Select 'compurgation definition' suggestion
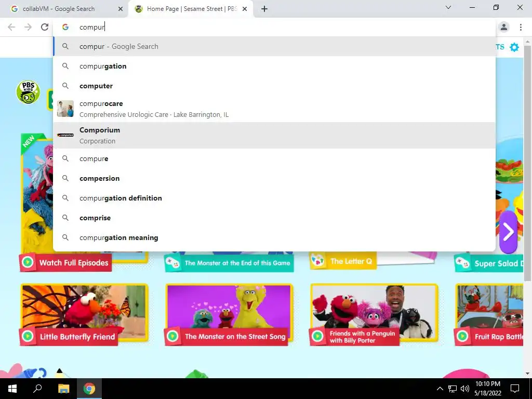 click(x=274, y=198)
